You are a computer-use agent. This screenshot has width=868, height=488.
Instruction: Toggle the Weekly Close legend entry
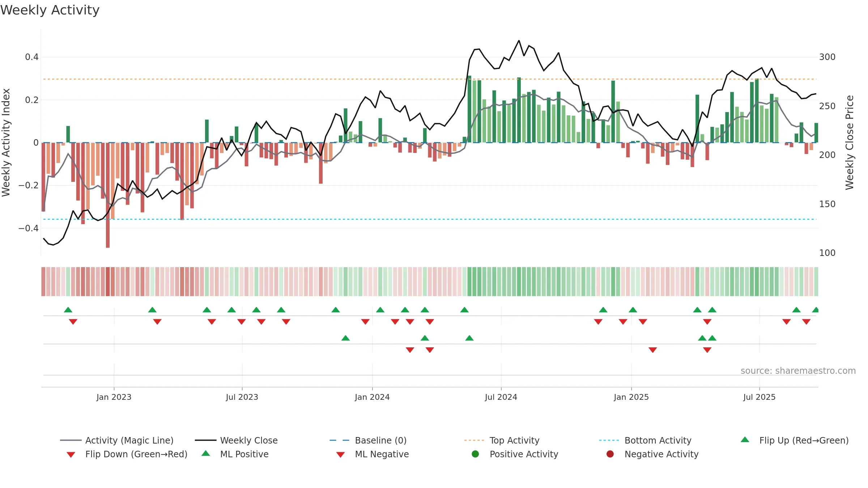[x=236, y=440]
